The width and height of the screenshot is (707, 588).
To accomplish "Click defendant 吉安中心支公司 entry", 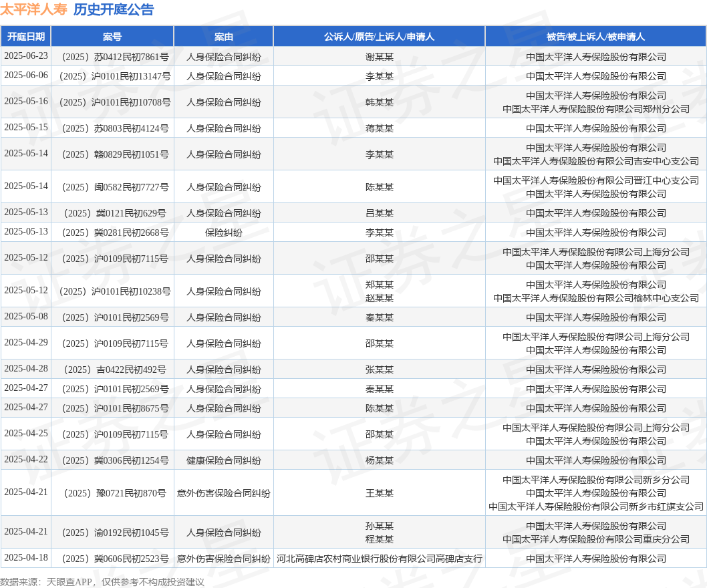I will pyautogui.click(x=595, y=162).
